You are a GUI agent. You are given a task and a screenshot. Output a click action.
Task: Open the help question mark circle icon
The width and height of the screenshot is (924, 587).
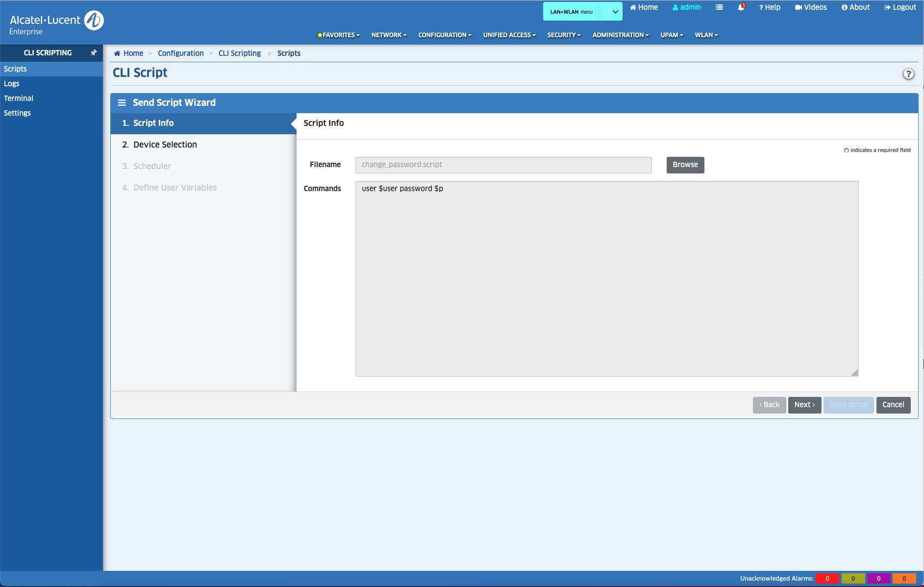coord(908,74)
